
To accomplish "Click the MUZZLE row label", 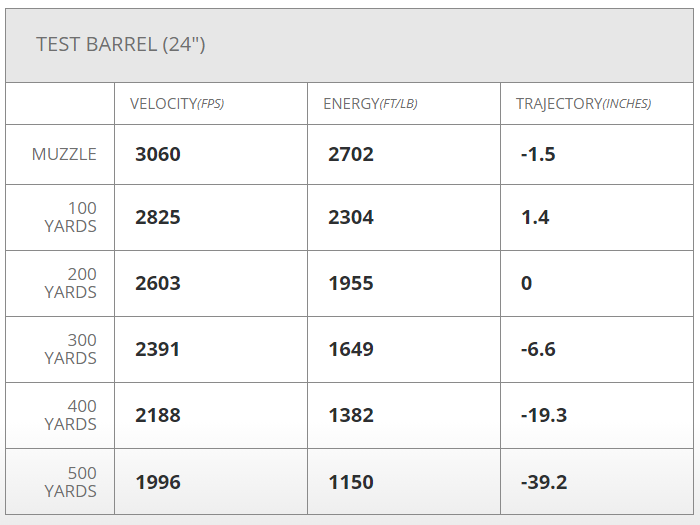I will pos(64,154).
